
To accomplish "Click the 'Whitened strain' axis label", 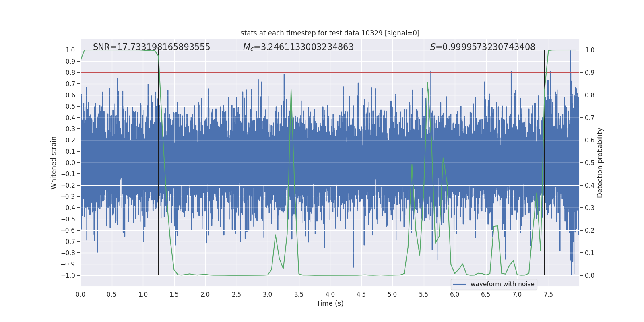I will click(54, 163).
